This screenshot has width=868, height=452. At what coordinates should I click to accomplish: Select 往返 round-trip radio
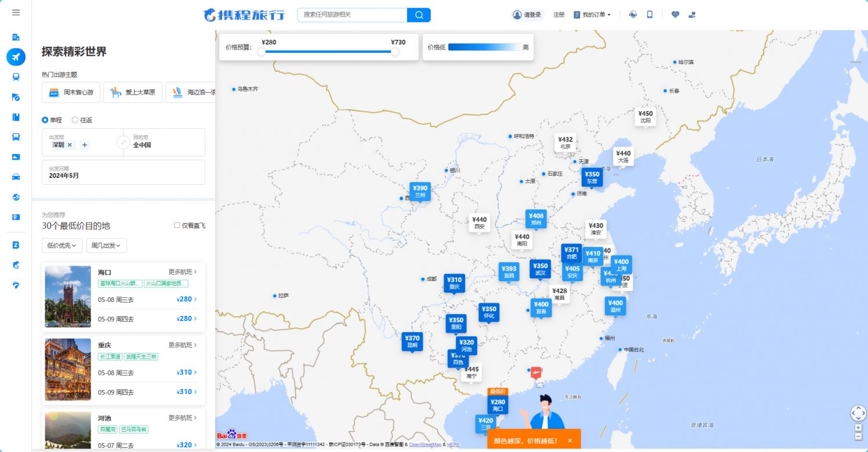82,120
